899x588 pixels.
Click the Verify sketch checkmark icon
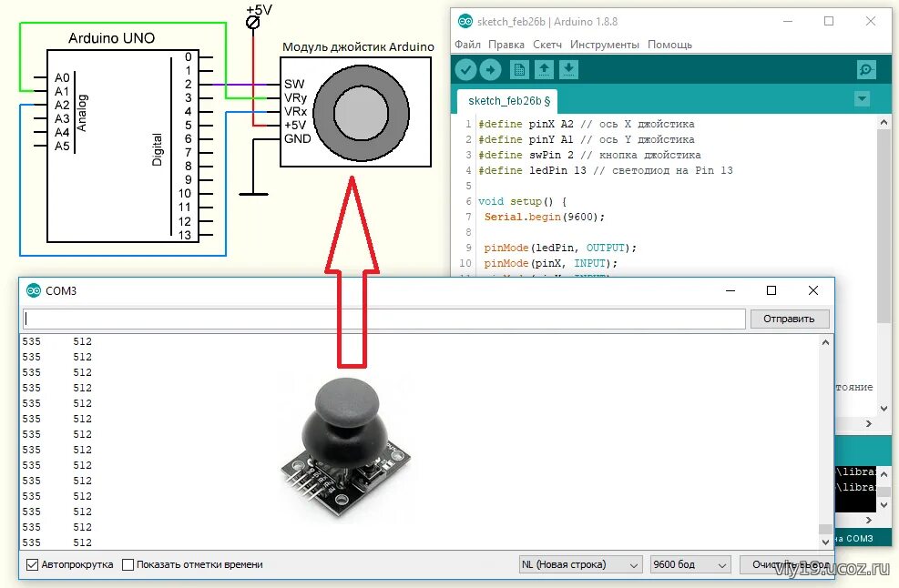(x=466, y=70)
